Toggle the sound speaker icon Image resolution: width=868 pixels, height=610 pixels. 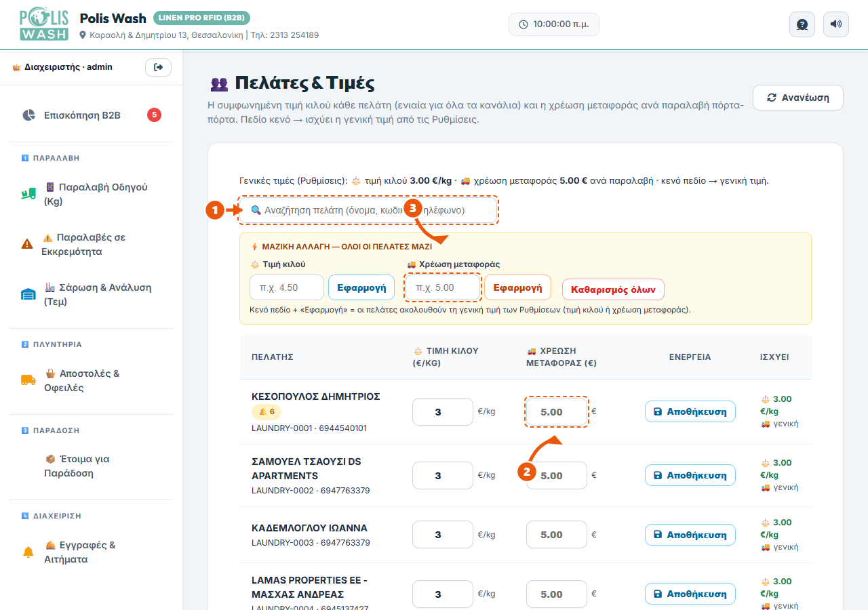pyautogui.click(x=836, y=24)
